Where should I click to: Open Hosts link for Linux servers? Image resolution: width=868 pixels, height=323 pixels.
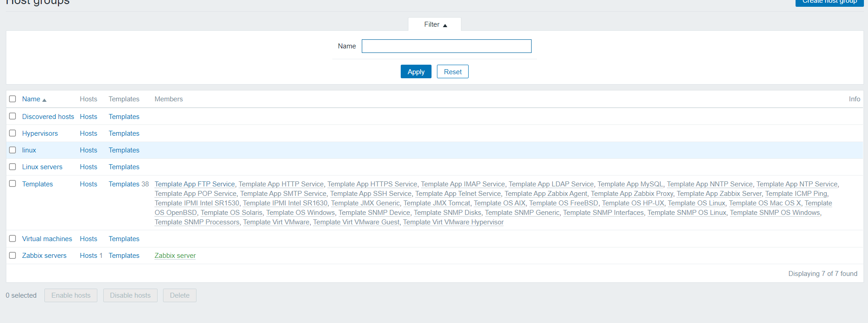point(88,167)
